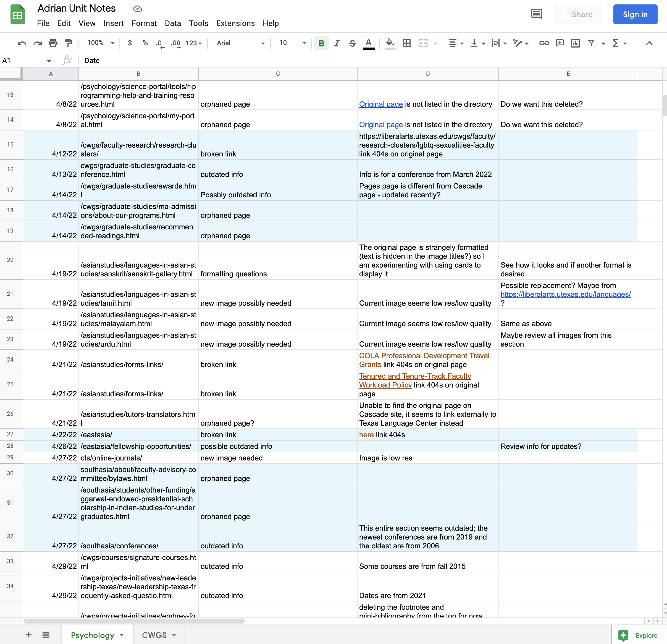Open the font size 10 dropdown
The height and width of the screenshot is (644, 667).
293,43
